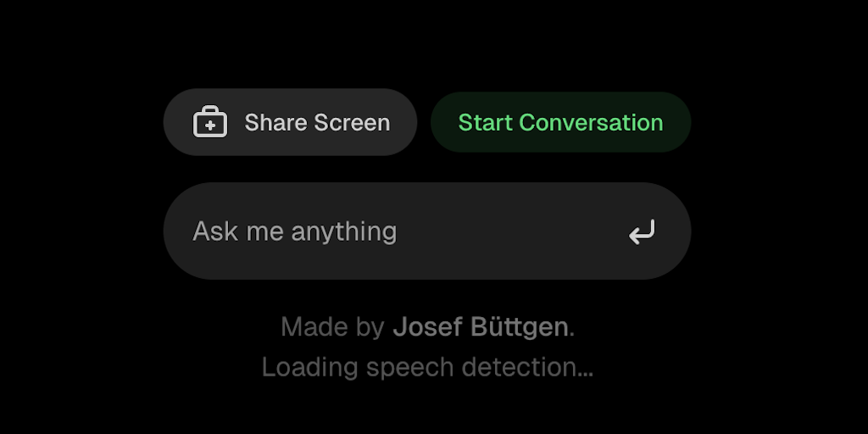
Task: Begin voice chat with green Start Conversation
Action: (x=560, y=122)
